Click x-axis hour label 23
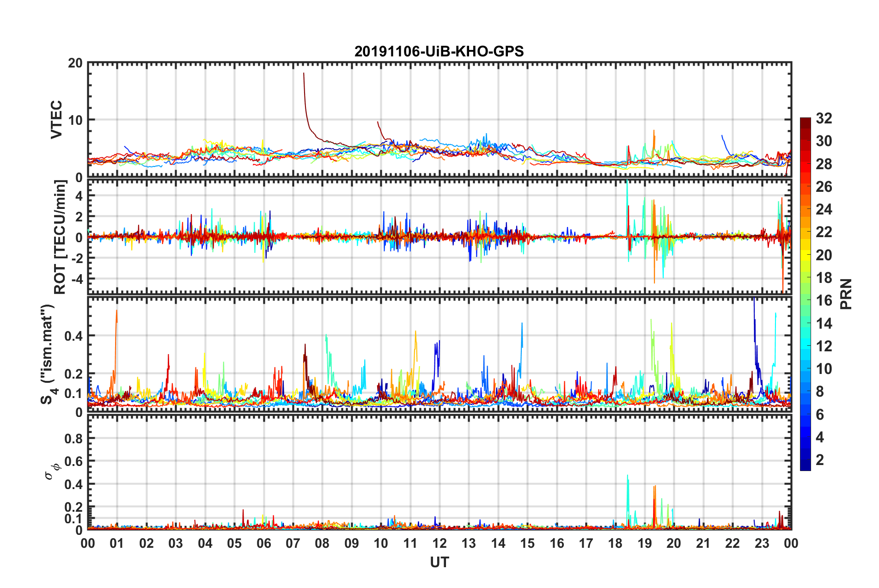Viewport: 879px width, 588px height. pyautogui.click(x=762, y=543)
